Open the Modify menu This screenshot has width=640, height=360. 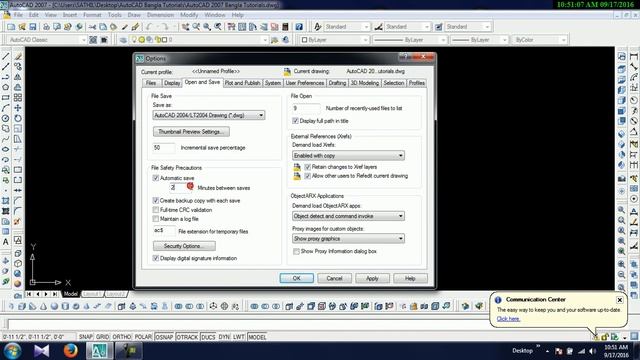click(x=189, y=15)
